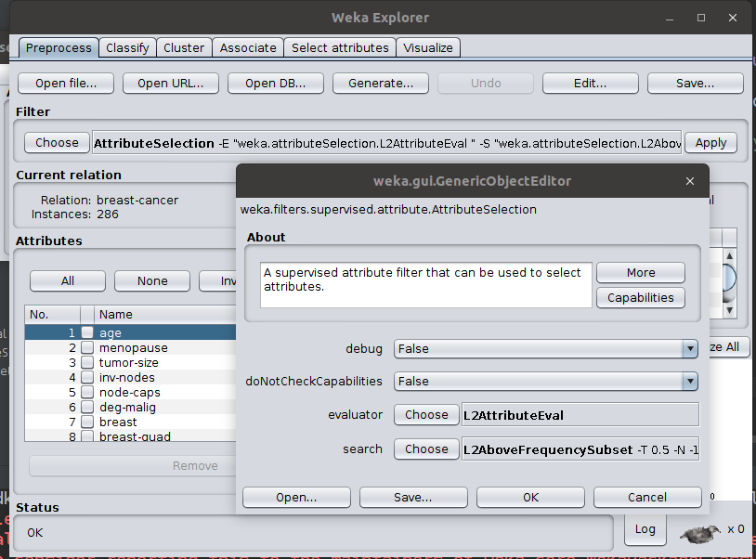This screenshot has height=559, width=756.
Task: Switch to the Select attributes tab
Action: pos(340,47)
